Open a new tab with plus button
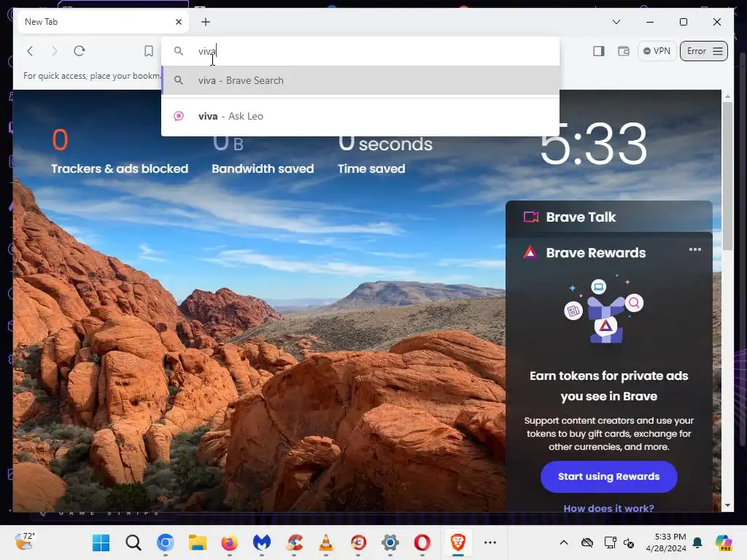 coord(205,22)
